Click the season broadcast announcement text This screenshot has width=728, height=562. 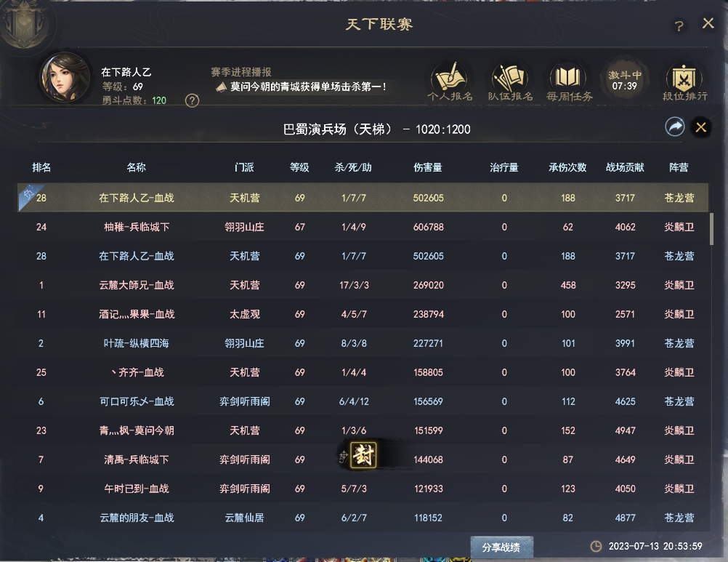tap(308, 87)
